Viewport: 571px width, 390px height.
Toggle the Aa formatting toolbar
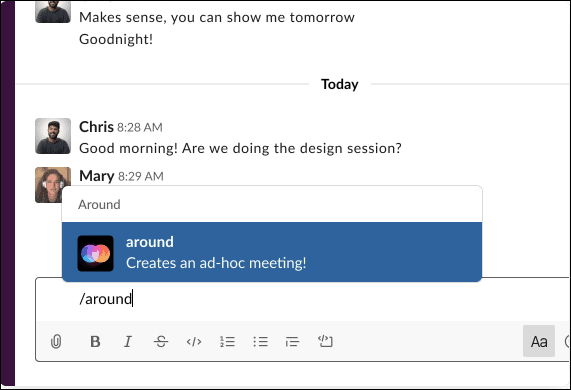[x=539, y=341]
